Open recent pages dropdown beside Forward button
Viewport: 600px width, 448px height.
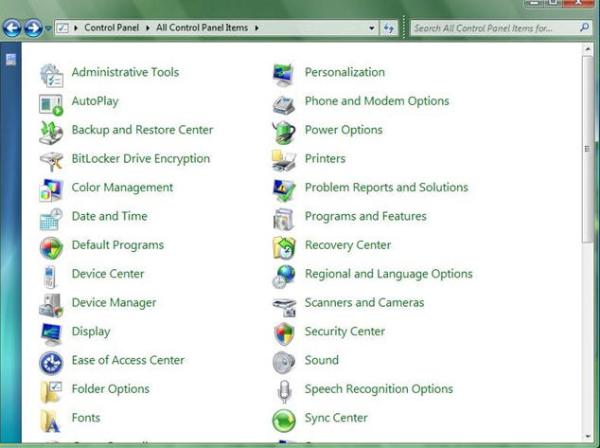(48, 28)
